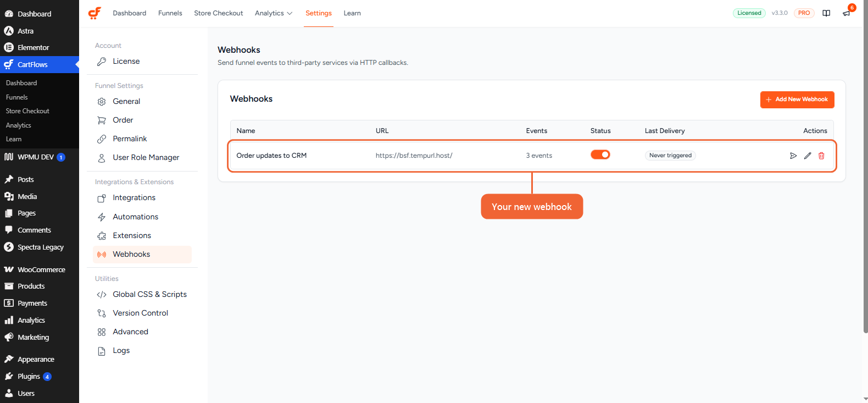Screen dimensions: 868x403
Task: Click the User Role Manager person icon
Action: click(x=102, y=158)
